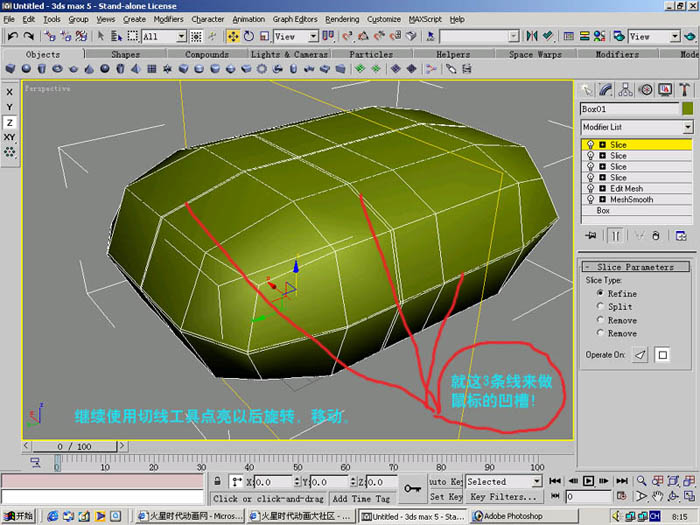This screenshot has width=700, height=525.
Task: Select the Select Object arrow tool
Action: 101,36
